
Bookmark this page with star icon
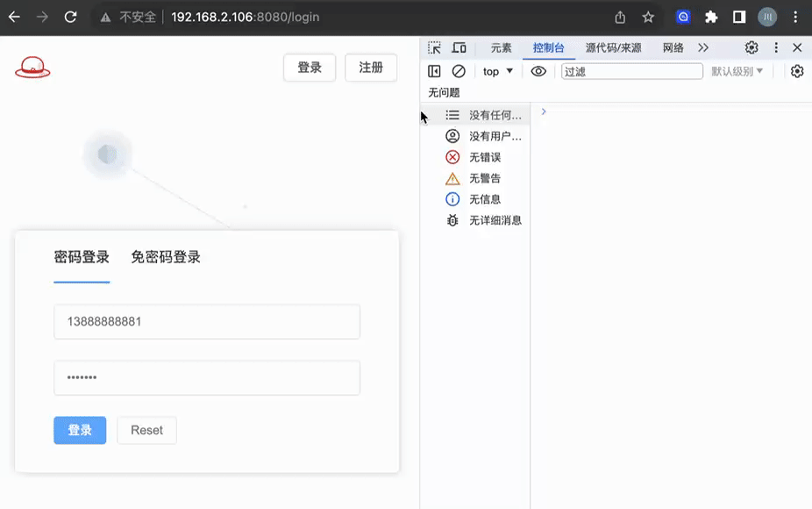[x=648, y=17]
